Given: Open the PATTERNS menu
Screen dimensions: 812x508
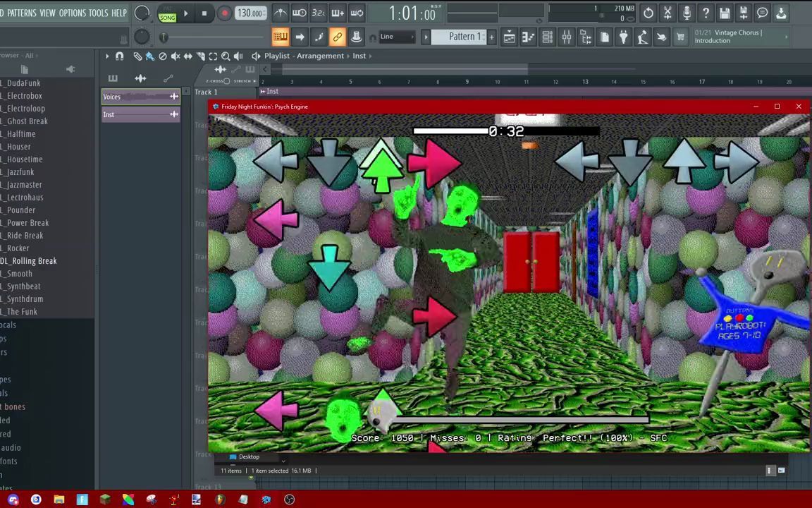Looking at the screenshot, I should [21, 13].
